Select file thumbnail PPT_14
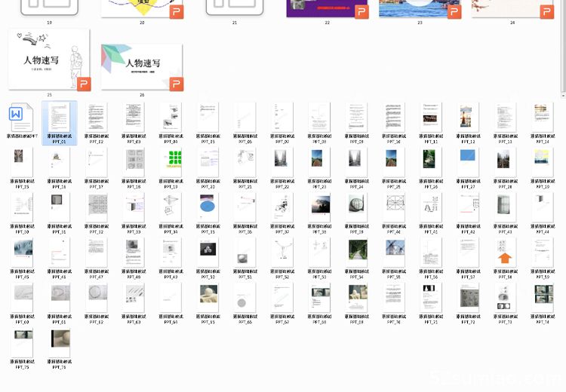This screenshot has width=566, height=392. (543, 117)
